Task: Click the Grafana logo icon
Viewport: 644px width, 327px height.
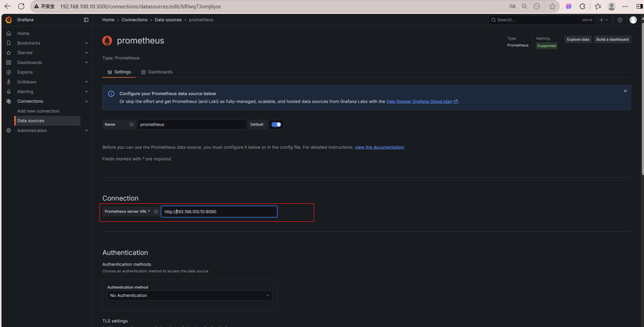Action: (x=9, y=20)
